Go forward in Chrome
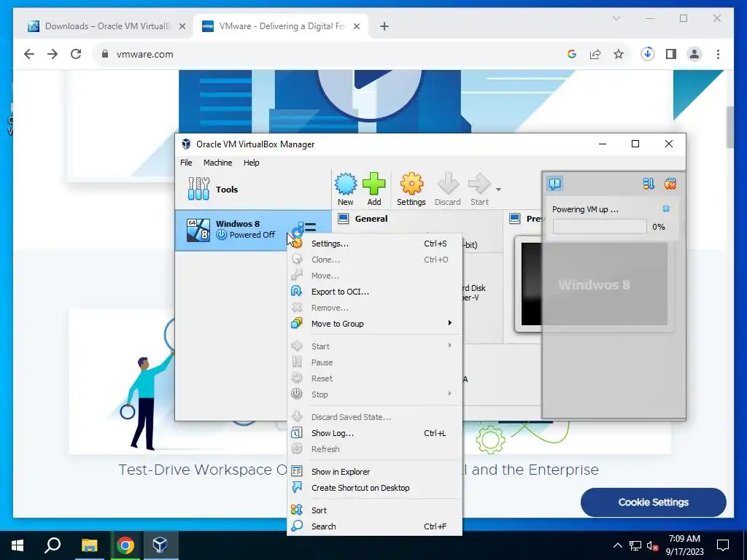The height and width of the screenshot is (560, 747). (x=53, y=54)
